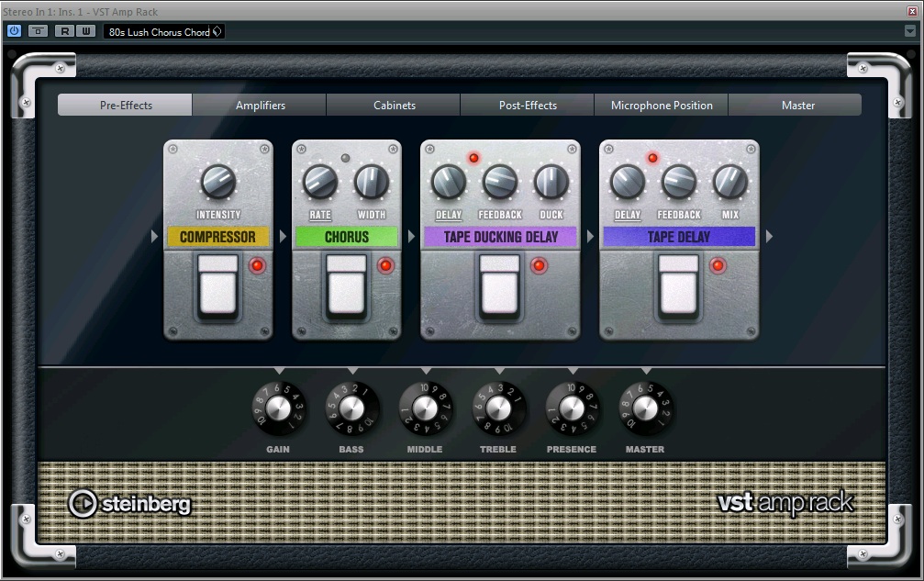The height and width of the screenshot is (581, 924).
Task: Click the Chorus sync indicator LED above knobs
Action: pos(345,158)
